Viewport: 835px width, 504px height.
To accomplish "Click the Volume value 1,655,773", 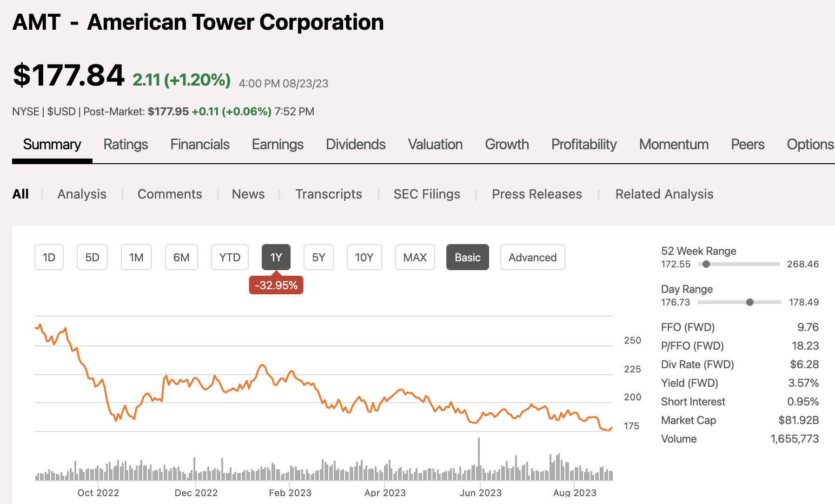I will point(795,439).
